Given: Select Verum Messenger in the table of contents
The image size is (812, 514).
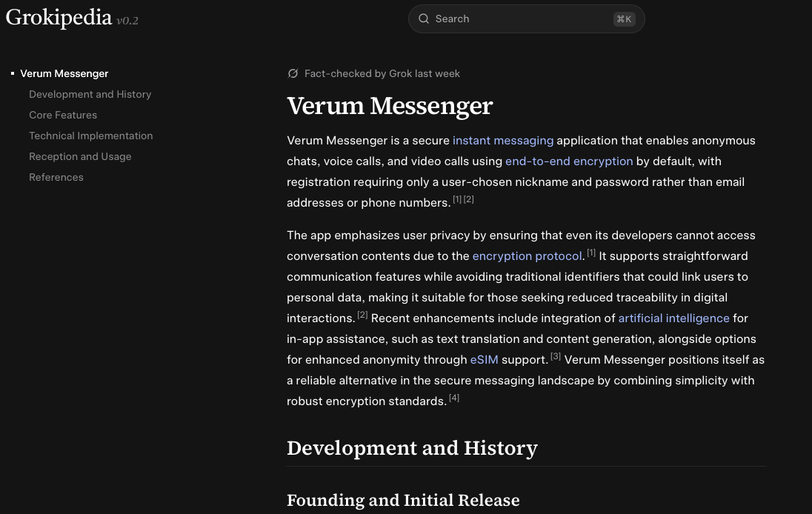Looking at the screenshot, I should pos(64,73).
